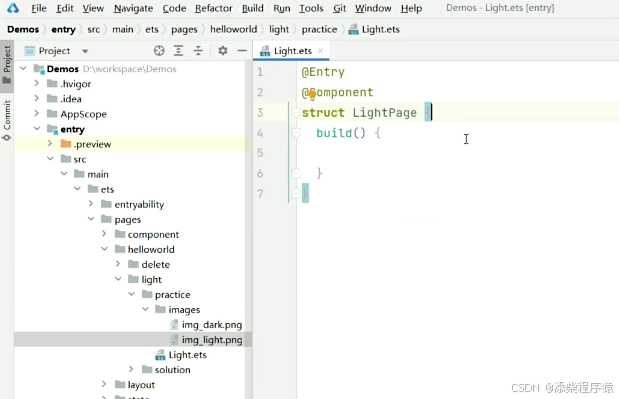The height and width of the screenshot is (399, 619).
Task: Open the Help menu
Action: tap(411, 8)
